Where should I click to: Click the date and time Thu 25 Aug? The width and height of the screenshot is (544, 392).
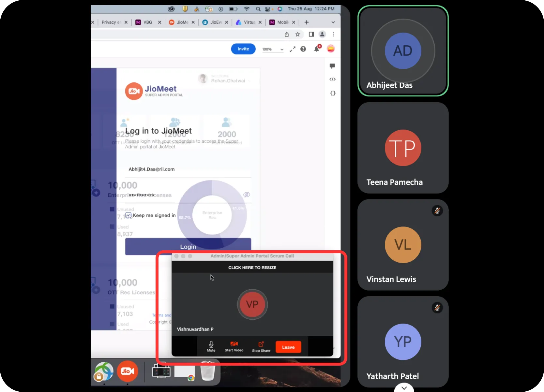311,9
